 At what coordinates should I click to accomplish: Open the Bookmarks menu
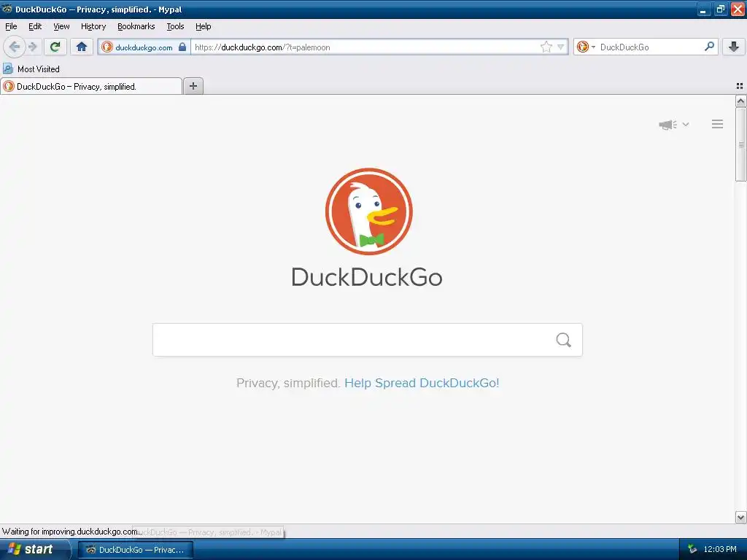(x=136, y=26)
